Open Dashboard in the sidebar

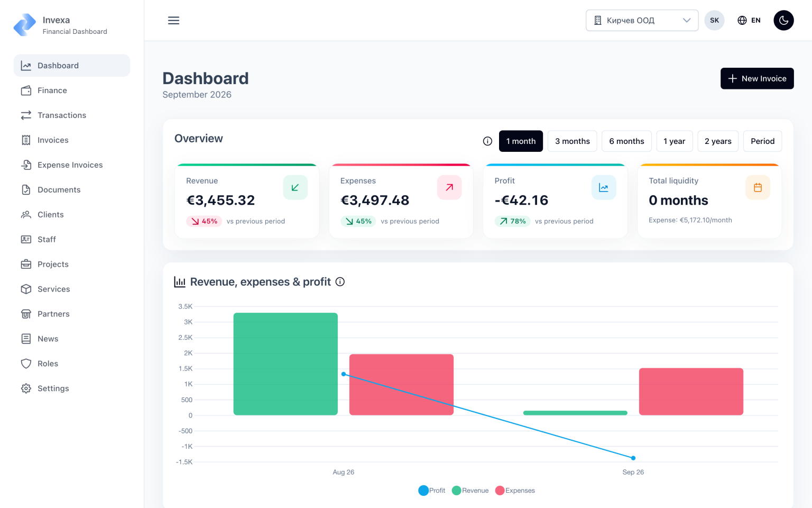(x=72, y=66)
